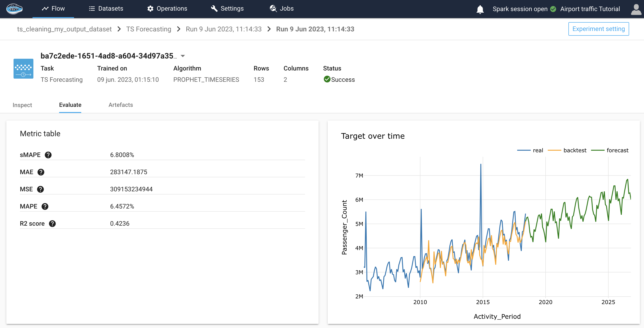Switch to the Artefacts tab
This screenshot has height=328, width=644.
(x=120, y=105)
